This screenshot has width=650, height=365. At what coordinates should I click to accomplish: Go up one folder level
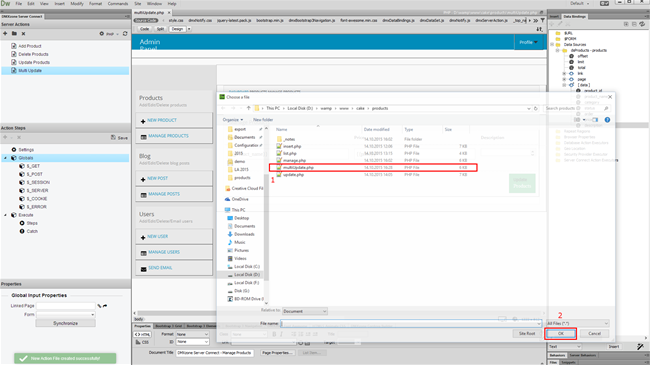(248, 108)
